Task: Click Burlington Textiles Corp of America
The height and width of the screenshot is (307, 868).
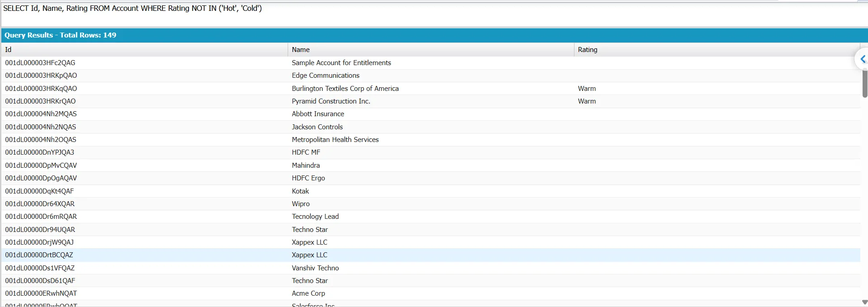Action: (x=345, y=89)
